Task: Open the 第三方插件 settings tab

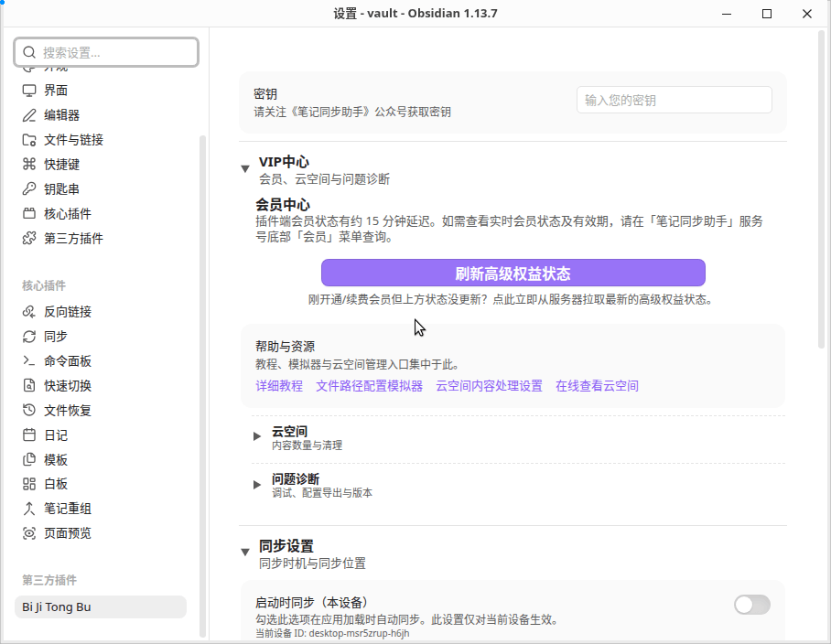Action: [x=101, y=239]
